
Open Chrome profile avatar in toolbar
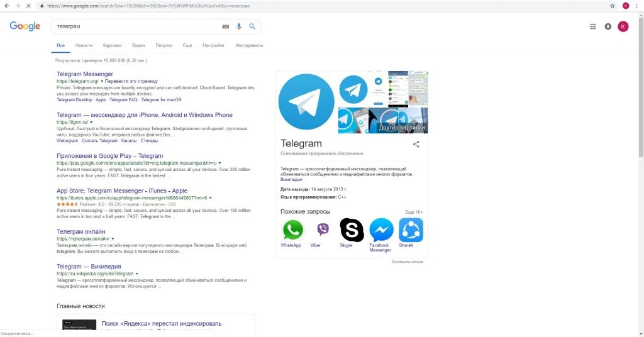tap(626, 6)
